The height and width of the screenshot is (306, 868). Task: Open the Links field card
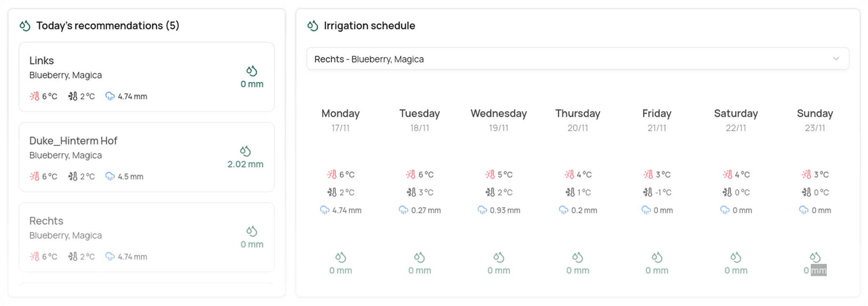(x=146, y=77)
